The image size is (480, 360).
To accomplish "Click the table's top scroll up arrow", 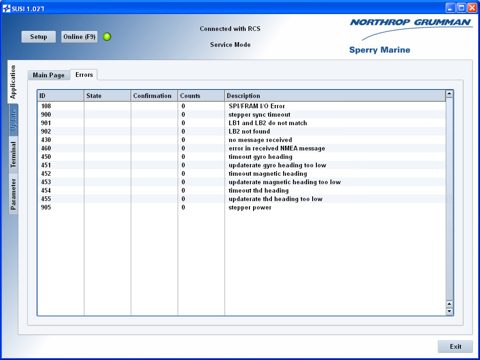I will (449, 94).
